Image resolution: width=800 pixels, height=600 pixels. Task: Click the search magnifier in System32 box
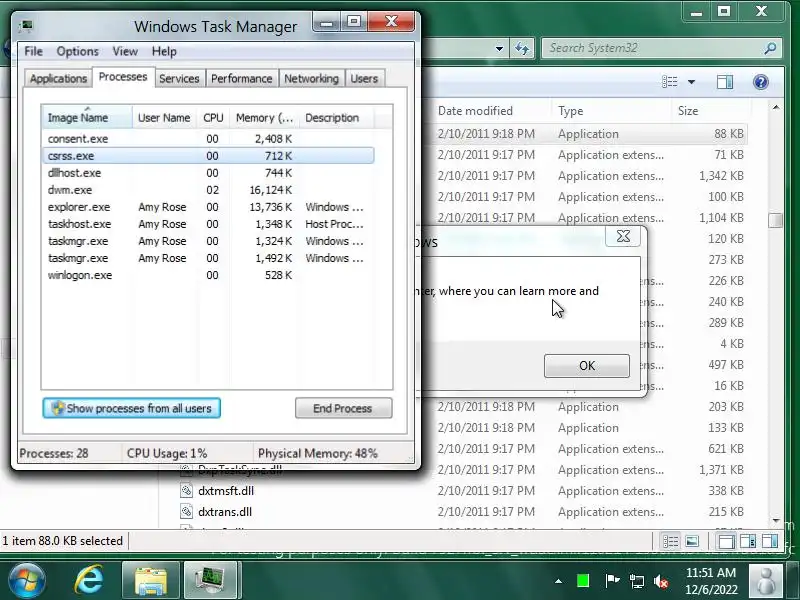(770, 48)
